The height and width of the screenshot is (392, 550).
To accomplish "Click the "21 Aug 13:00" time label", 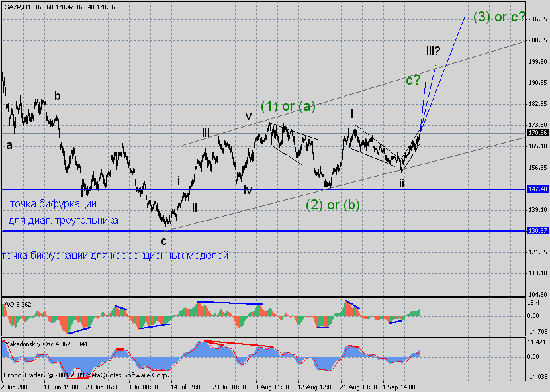I will point(358,387).
